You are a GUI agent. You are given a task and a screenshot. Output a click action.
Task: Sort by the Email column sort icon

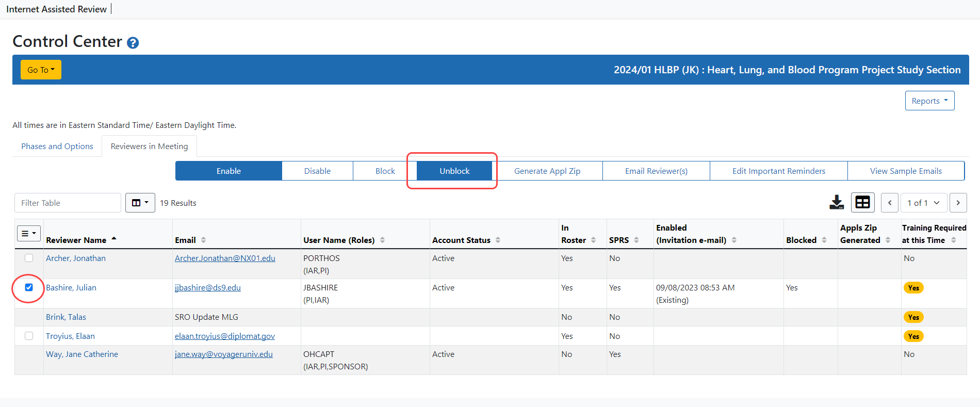pyautogui.click(x=203, y=240)
